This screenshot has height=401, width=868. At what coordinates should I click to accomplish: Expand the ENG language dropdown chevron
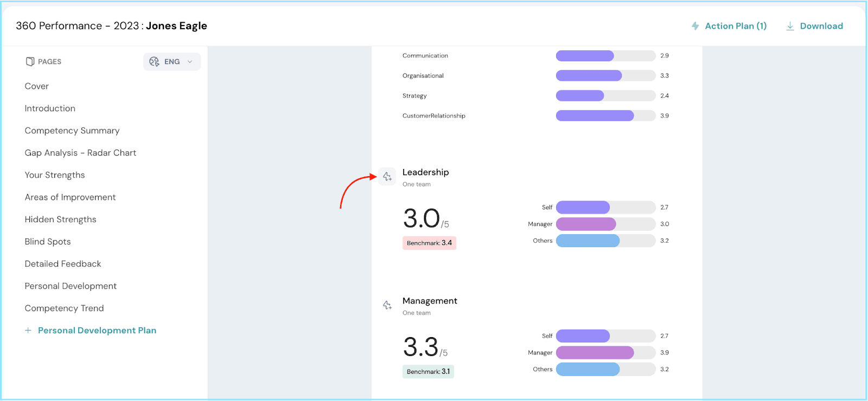coord(190,62)
